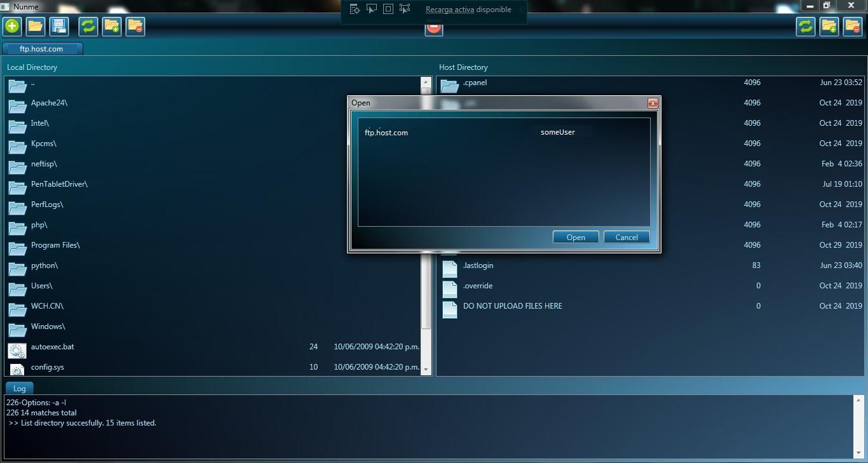The height and width of the screenshot is (463, 868).
Task: Click the .cpanel date 'Jun 23 03:52'
Action: click(841, 82)
